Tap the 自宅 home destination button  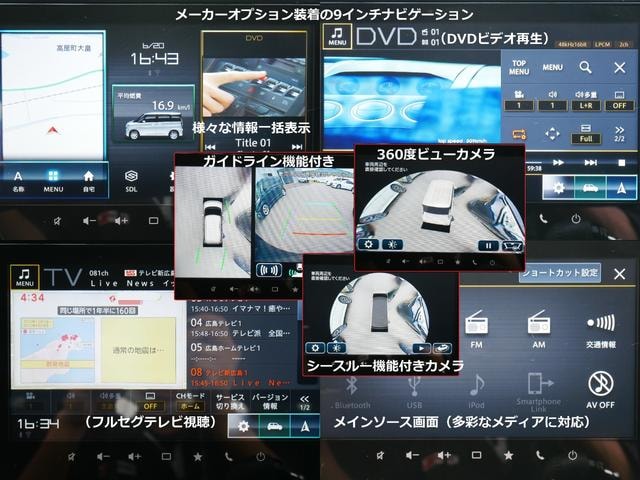coord(89,181)
